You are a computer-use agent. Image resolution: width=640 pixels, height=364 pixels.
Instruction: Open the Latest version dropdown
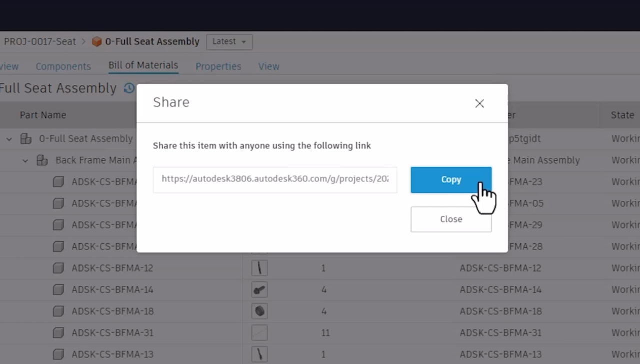[x=229, y=42]
